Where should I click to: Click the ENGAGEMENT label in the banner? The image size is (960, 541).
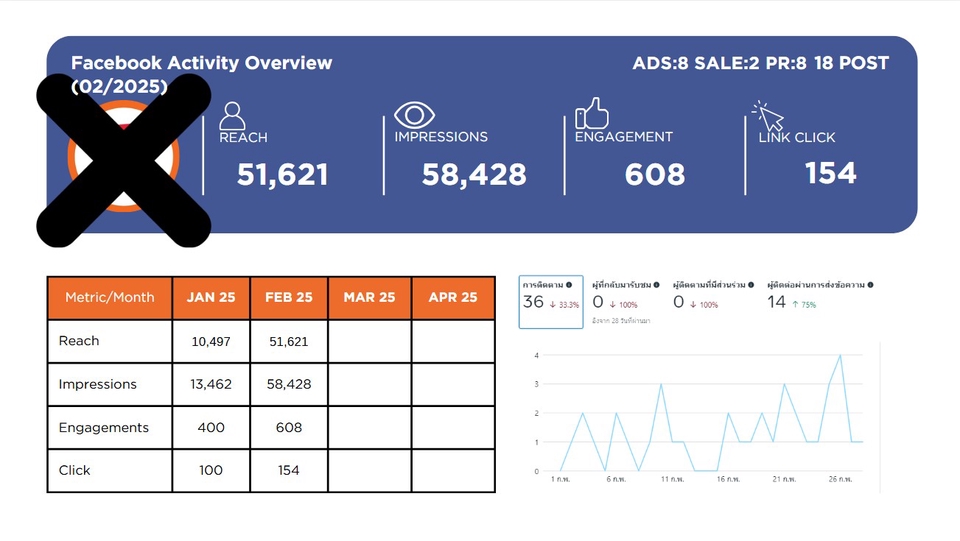[x=623, y=136]
